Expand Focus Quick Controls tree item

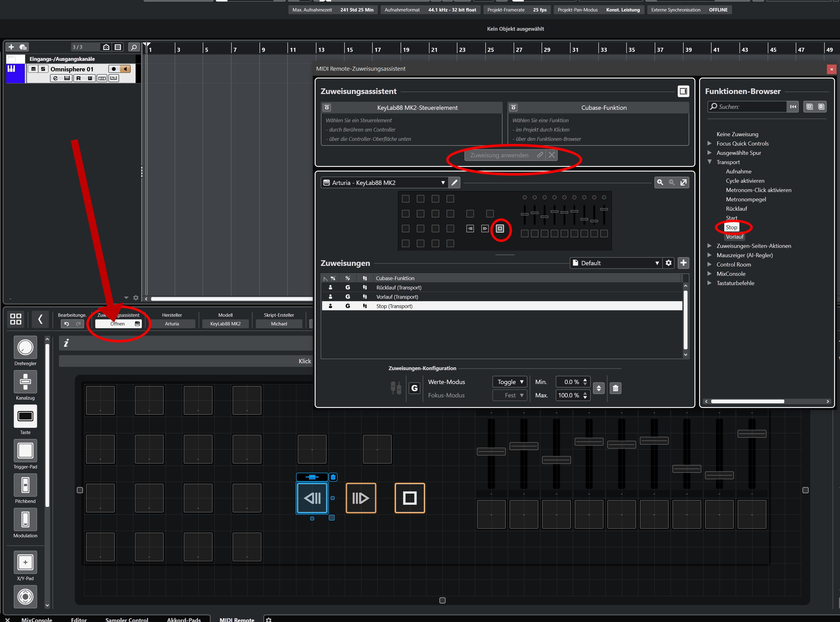(x=709, y=143)
